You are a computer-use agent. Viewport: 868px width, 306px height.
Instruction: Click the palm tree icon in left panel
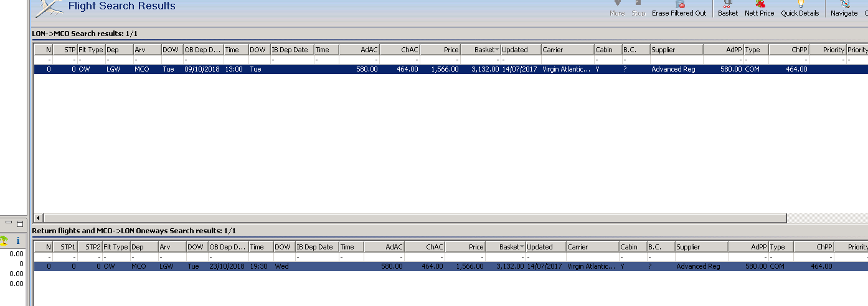click(x=4, y=240)
